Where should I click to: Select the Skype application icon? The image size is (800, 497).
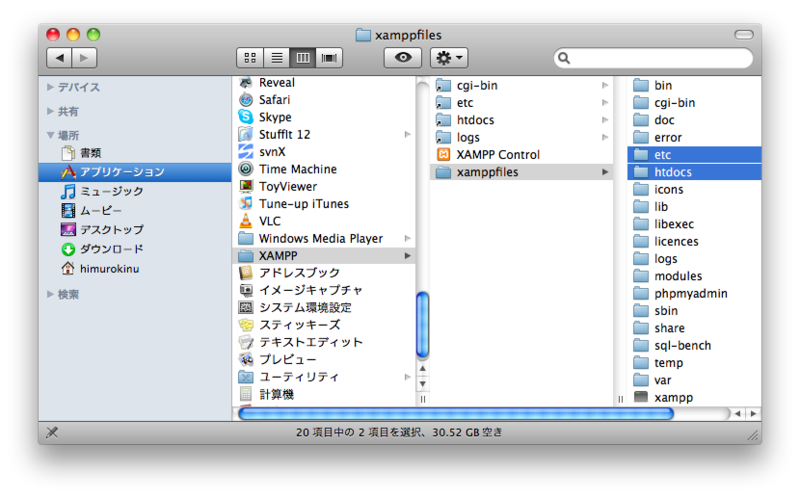coord(246,117)
